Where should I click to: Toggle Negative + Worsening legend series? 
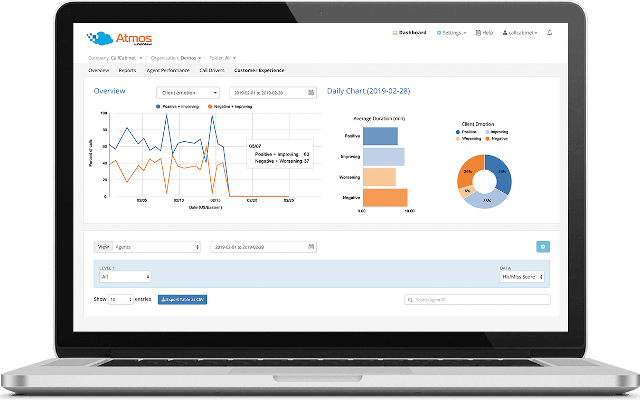(230, 107)
